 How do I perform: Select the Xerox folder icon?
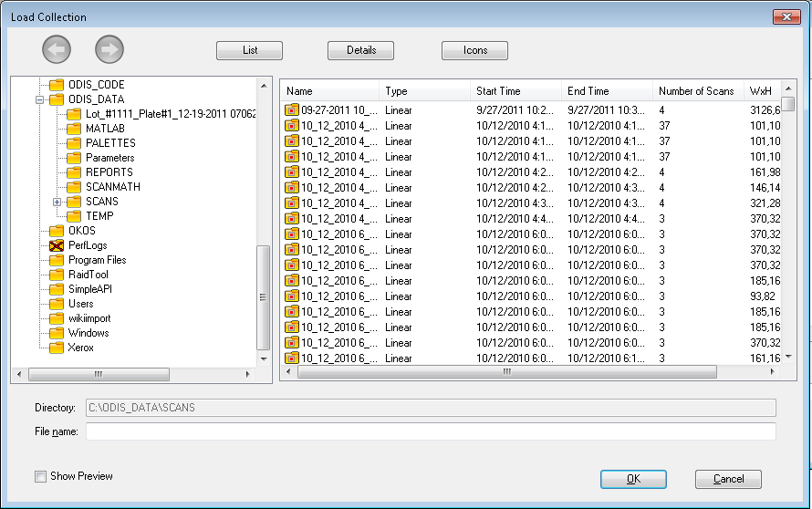[x=57, y=348]
